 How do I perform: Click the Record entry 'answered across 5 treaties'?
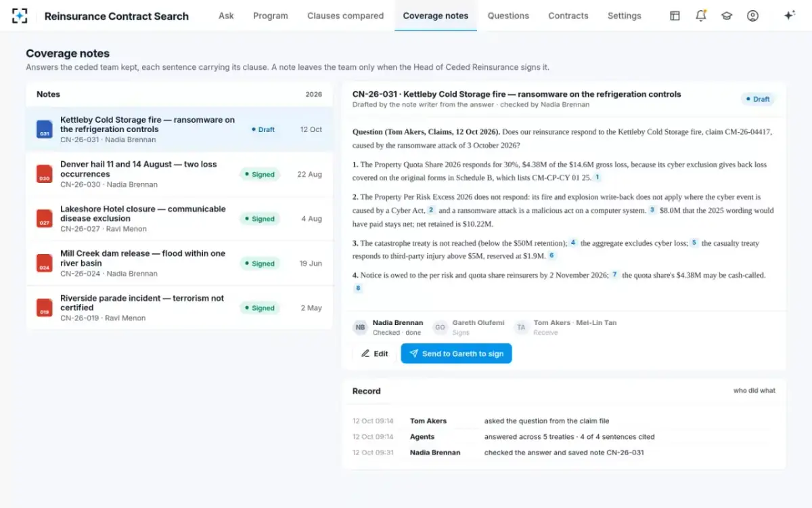569,437
